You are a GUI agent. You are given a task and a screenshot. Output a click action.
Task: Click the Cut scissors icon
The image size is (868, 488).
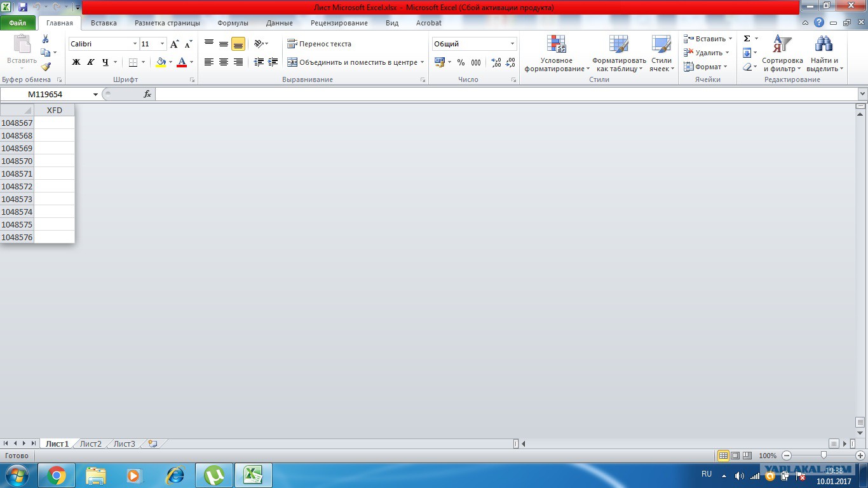[x=45, y=39]
